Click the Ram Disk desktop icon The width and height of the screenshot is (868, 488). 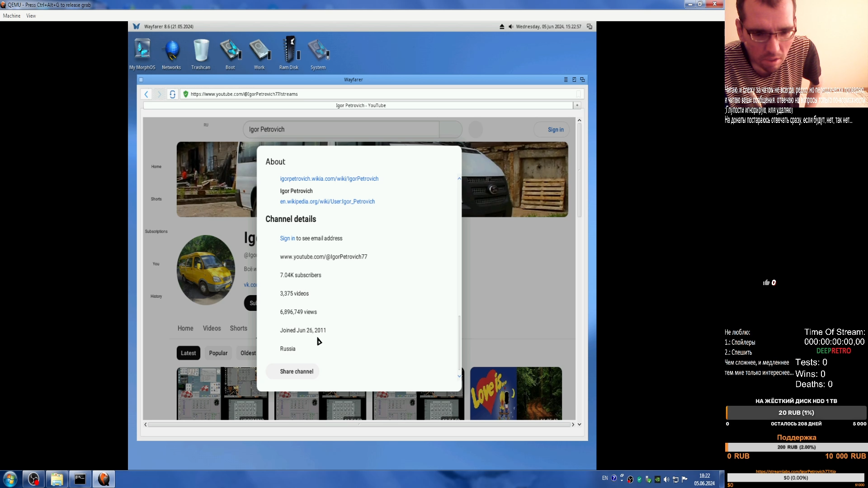click(288, 52)
